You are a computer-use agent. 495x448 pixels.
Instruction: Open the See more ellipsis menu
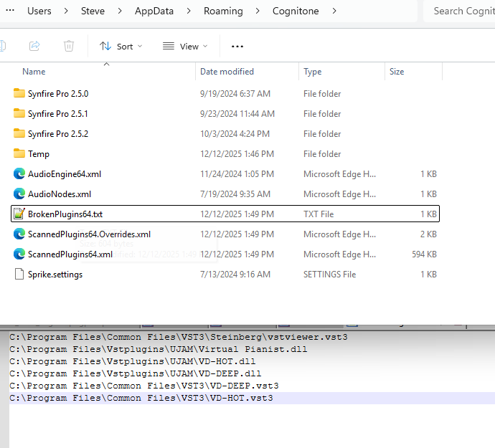click(237, 46)
